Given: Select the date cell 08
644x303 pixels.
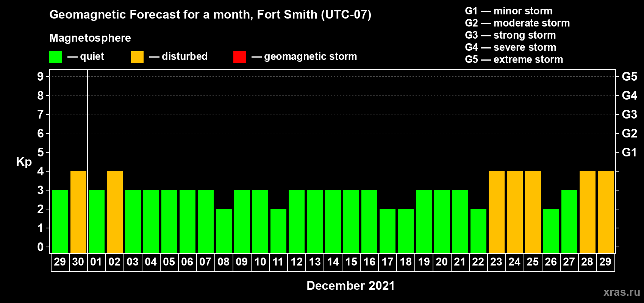Looking at the screenshot, I should point(224,262).
